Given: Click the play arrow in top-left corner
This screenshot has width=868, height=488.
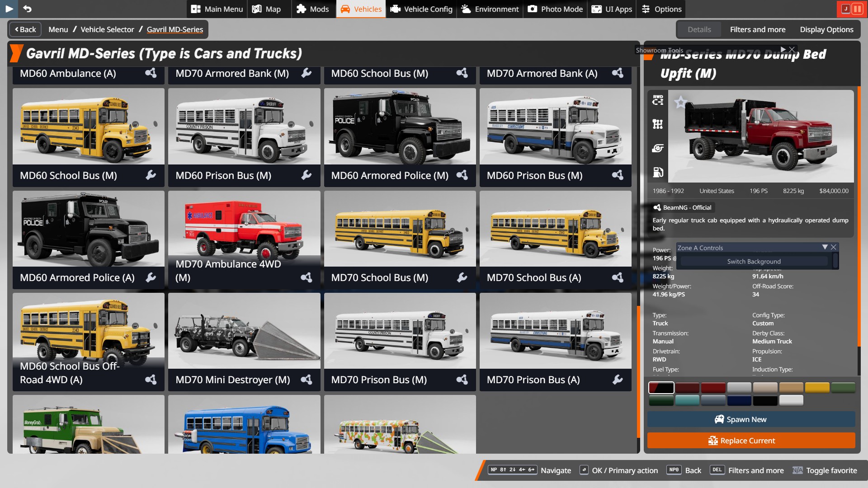Looking at the screenshot, I should tap(9, 9).
